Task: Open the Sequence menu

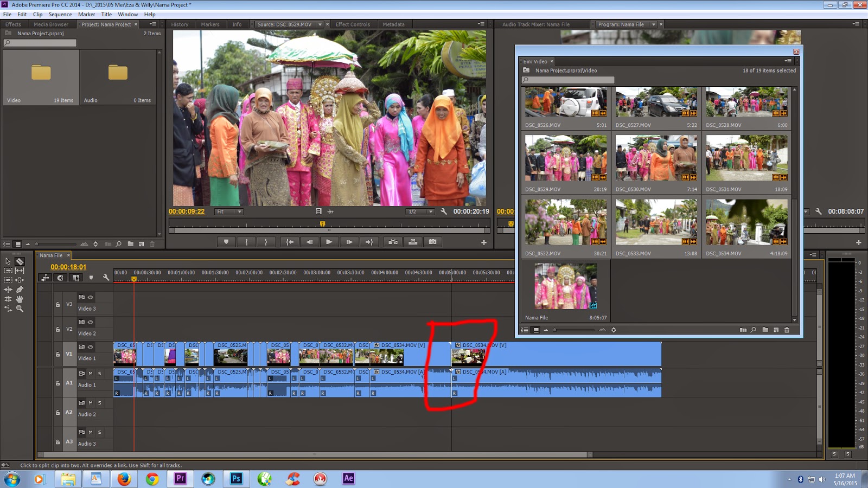Action: click(60, 14)
